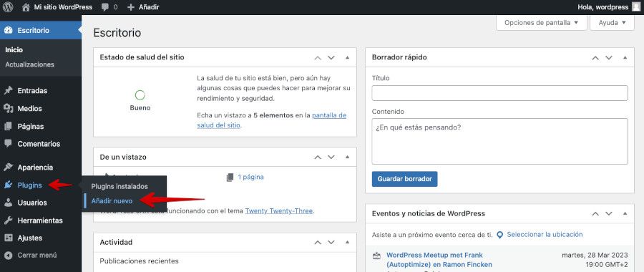Image resolution: width=644 pixels, height=272 pixels.
Task: Collapse the De un vistazo panel
Action: coord(348,157)
